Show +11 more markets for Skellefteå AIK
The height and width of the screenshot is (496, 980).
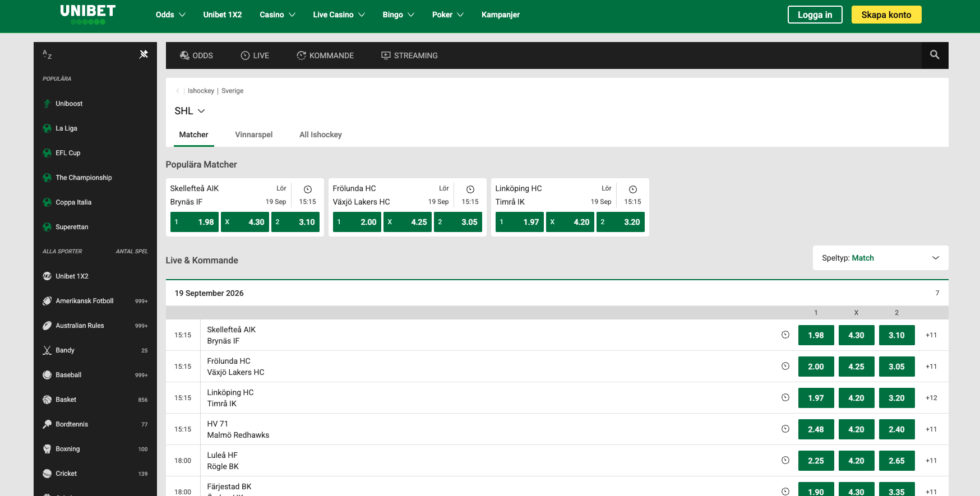tap(931, 335)
